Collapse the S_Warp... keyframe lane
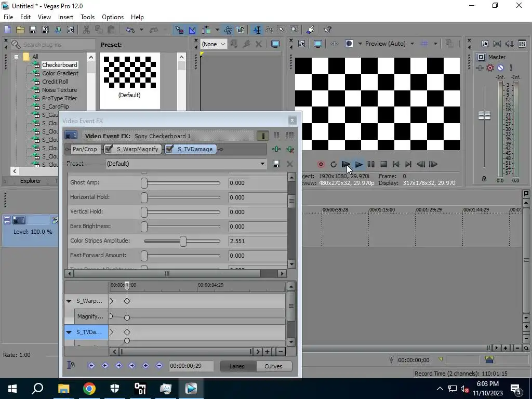The width and height of the screenshot is (532, 399). (x=69, y=301)
